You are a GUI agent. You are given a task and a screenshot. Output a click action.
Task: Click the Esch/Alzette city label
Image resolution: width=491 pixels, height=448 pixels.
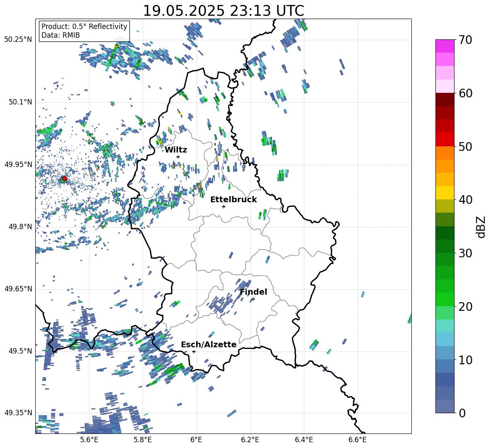209,344
